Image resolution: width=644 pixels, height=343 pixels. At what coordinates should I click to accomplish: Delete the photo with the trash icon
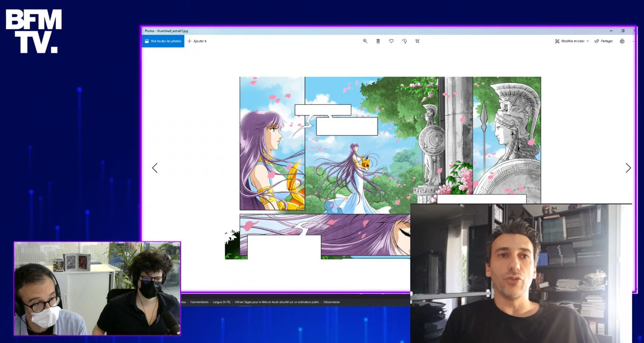[378, 41]
